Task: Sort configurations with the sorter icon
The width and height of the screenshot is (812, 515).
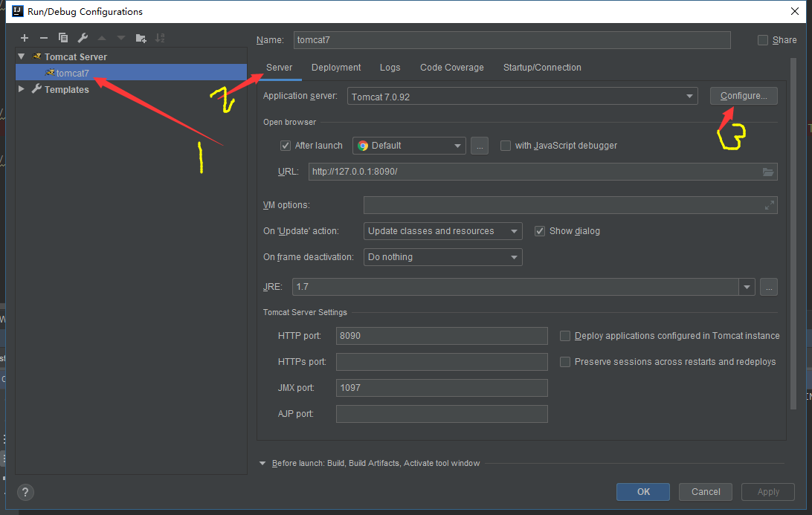Action: [160, 38]
